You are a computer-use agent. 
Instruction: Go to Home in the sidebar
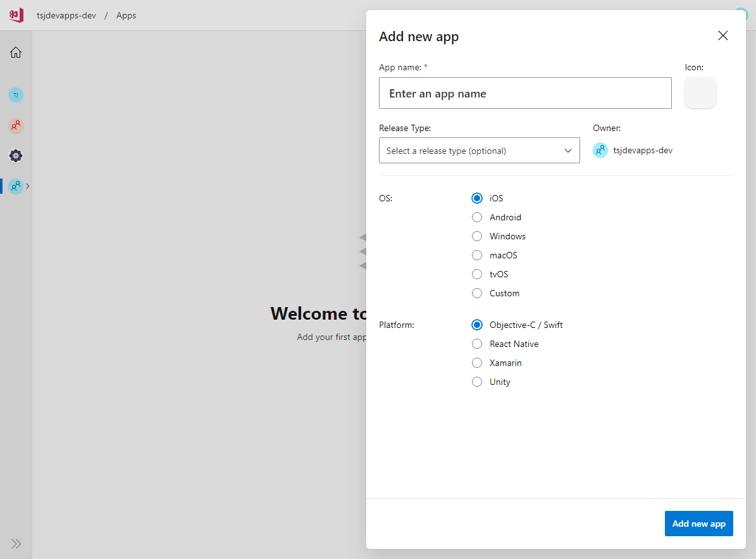(16, 53)
